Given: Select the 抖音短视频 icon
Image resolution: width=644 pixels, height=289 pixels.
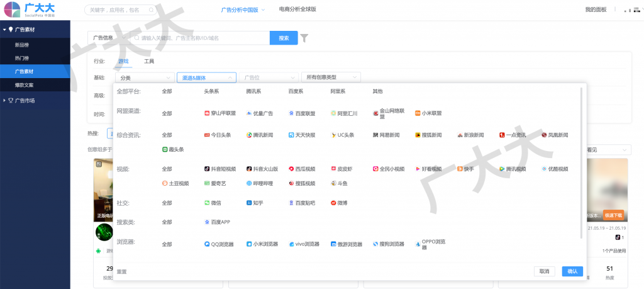Looking at the screenshot, I should tap(207, 169).
